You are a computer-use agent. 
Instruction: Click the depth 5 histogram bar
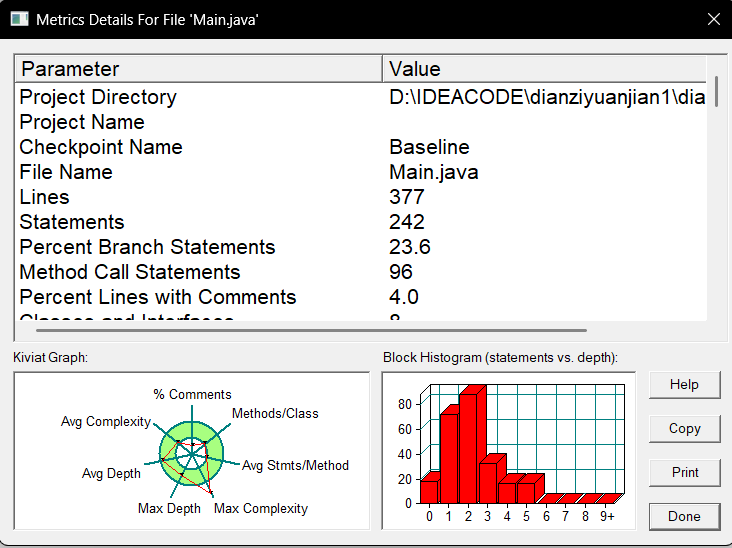pyautogui.click(x=527, y=492)
